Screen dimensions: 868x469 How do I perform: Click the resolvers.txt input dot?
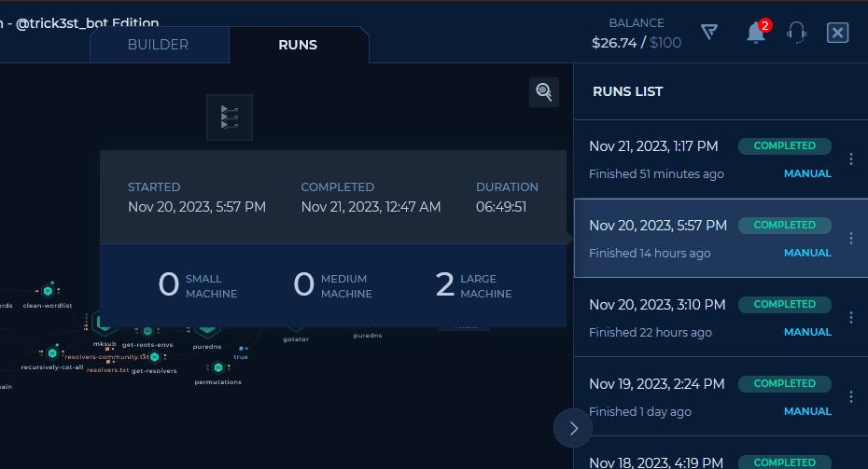click(108, 363)
